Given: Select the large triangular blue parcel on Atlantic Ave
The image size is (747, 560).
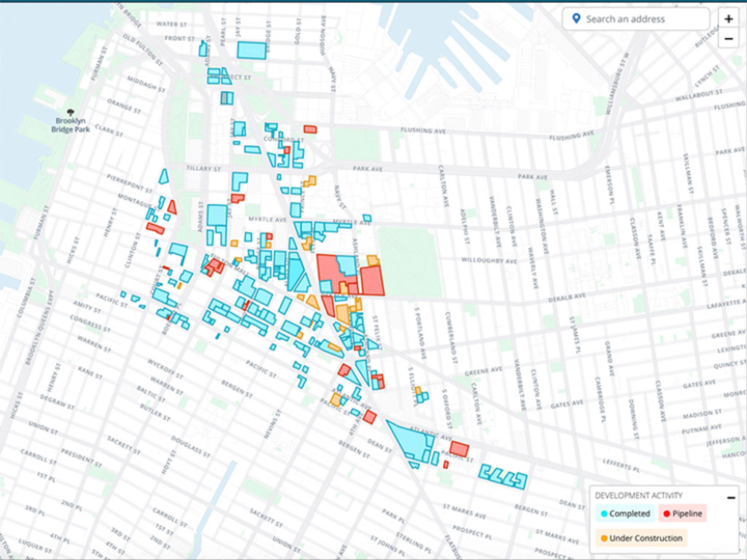Looking at the screenshot, I should click(411, 439).
